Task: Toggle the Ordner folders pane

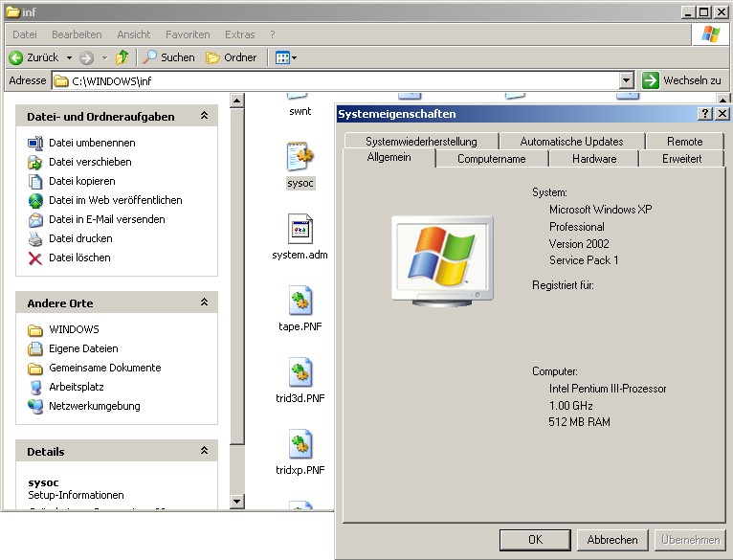Action: [x=232, y=57]
